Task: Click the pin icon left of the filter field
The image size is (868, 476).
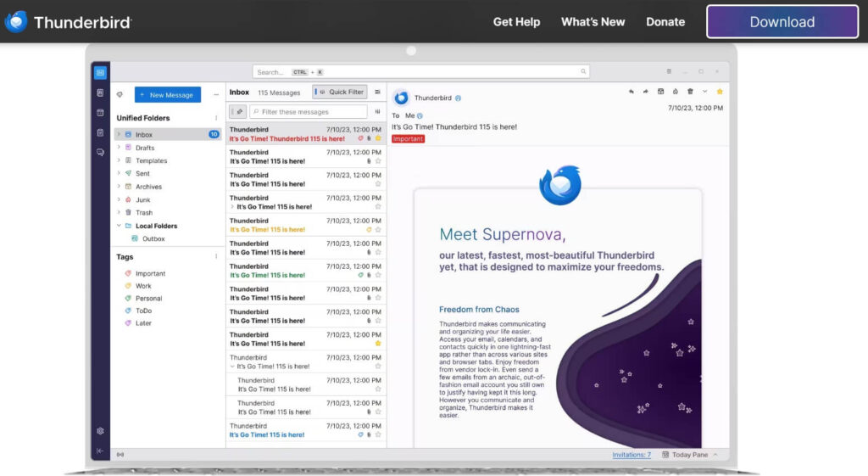Action: 238,111
